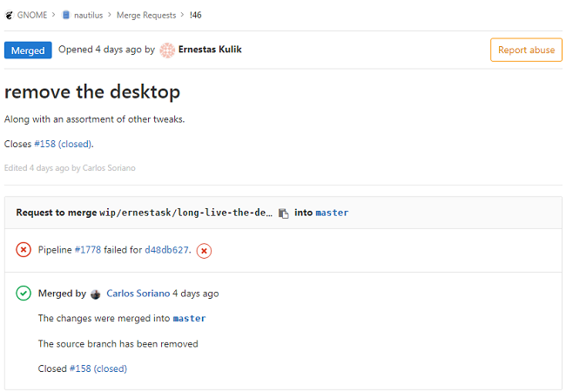This screenshot has height=392, width=566.
Task: Click the !46 breadcrumb item
Action: pos(196,15)
